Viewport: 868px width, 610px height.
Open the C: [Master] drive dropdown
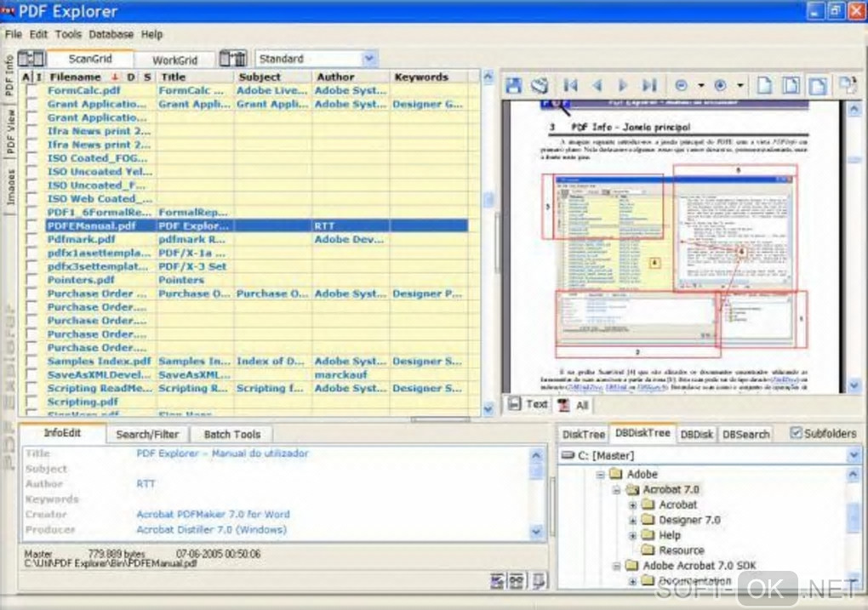click(x=854, y=455)
